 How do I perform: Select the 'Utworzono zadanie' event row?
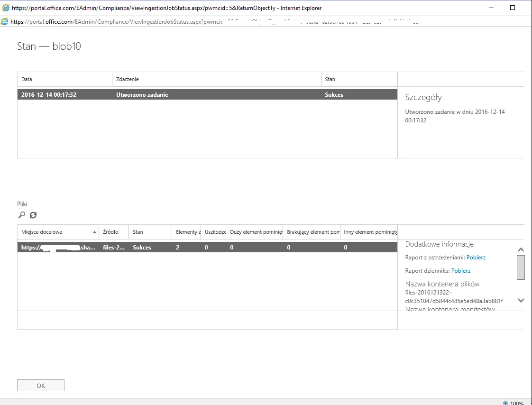[207, 95]
